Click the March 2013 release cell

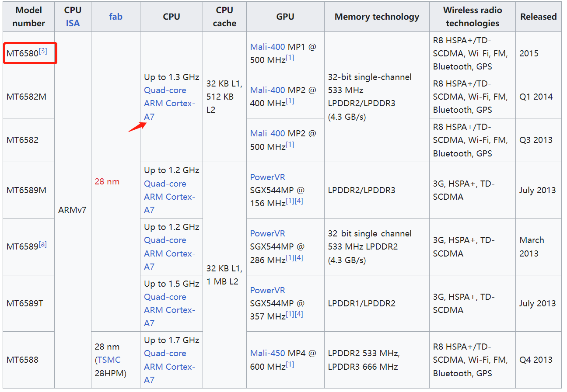coord(539,246)
